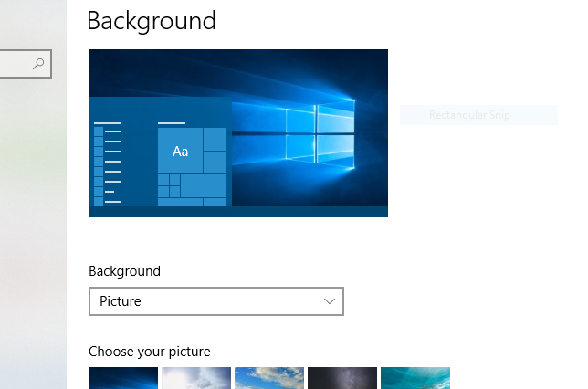
Task: Open the Background type dropdown showing Picture
Action: (x=216, y=301)
